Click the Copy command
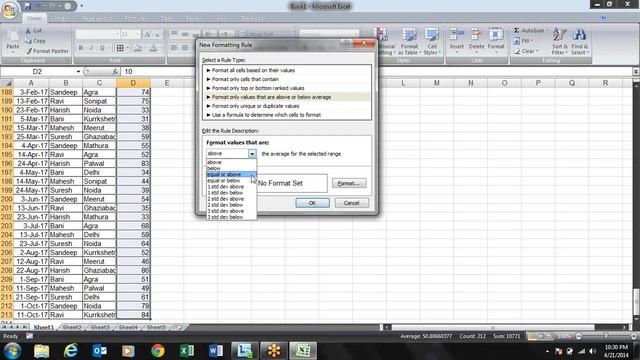The width and height of the screenshot is (640, 360). [x=35, y=41]
